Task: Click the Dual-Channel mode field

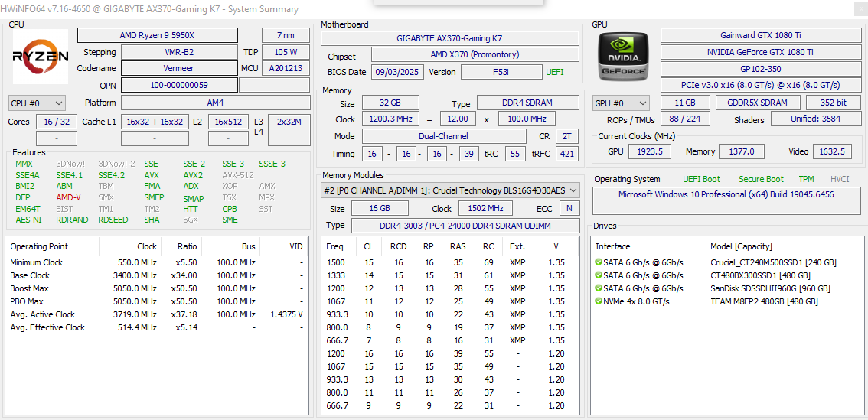Action: tap(444, 136)
